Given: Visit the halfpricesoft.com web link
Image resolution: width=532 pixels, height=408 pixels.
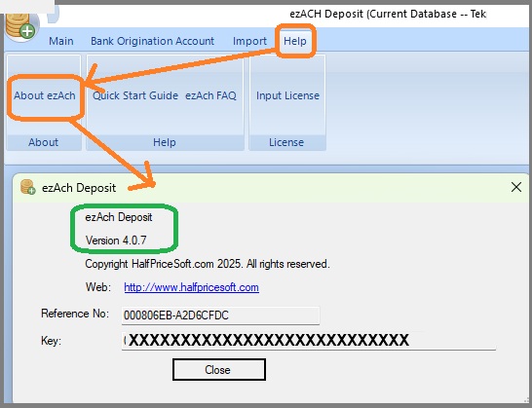Looking at the screenshot, I should pyautogui.click(x=191, y=287).
